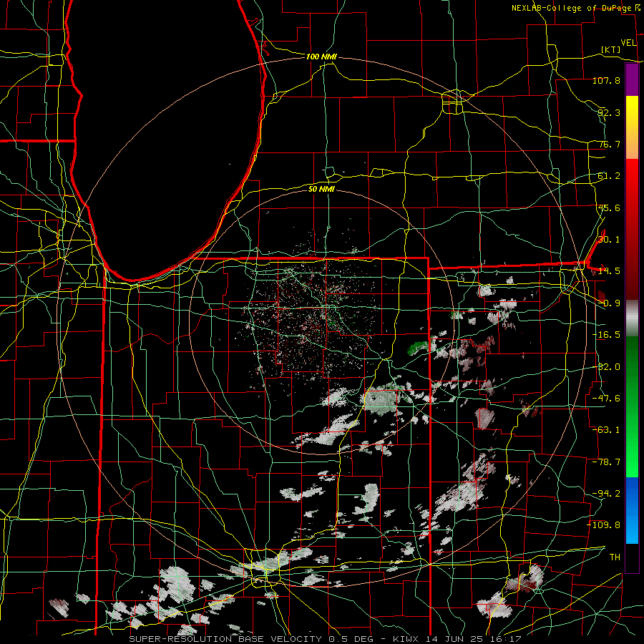Select the 92.3 velocity scale label
Screen dimensions: 644x644
coord(609,112)
